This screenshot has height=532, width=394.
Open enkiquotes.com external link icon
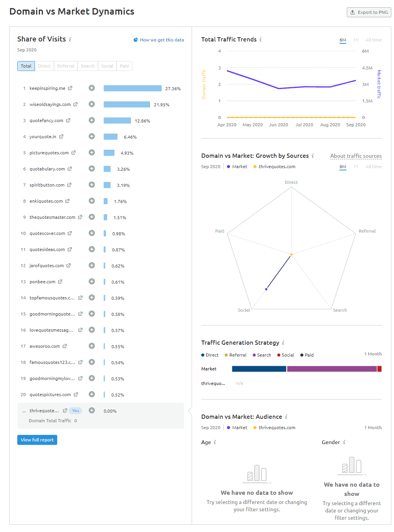pos(68,201)
